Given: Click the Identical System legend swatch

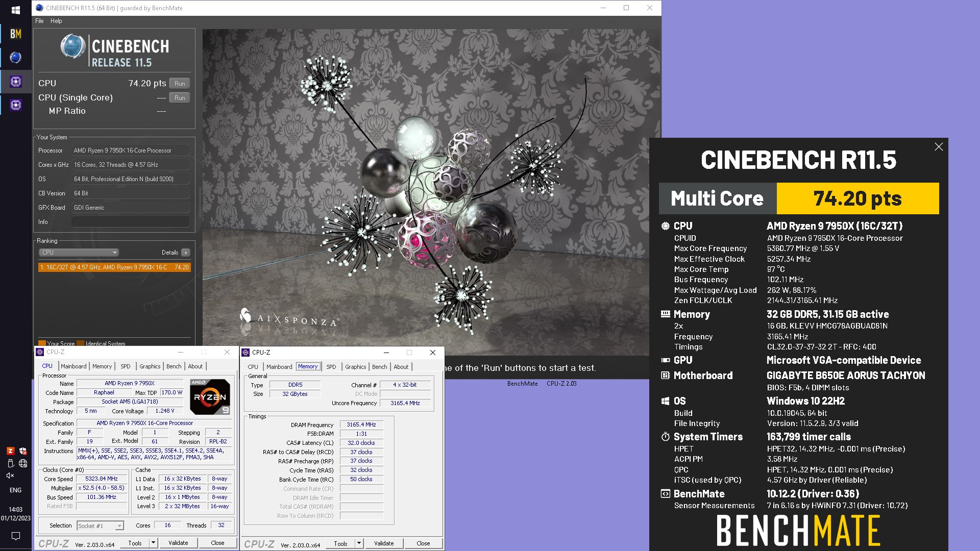Looking at the screenshot, I should pyautogui.click(x=80, y=343).
